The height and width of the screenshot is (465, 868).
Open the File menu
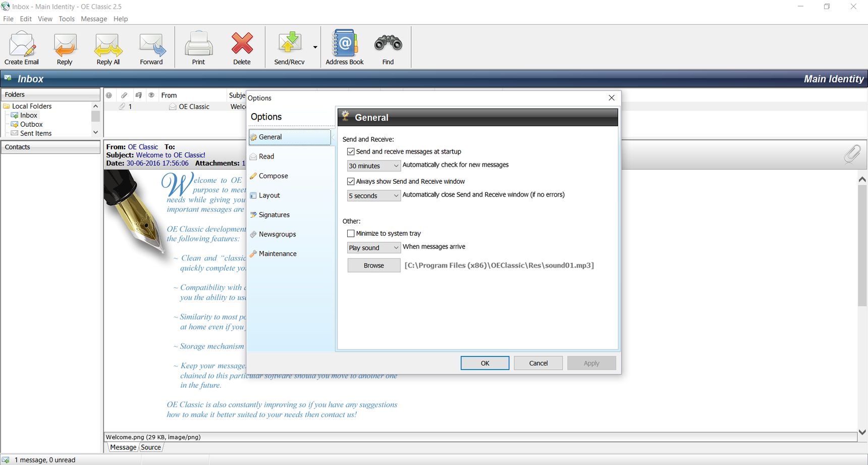click(x=8, y=19)
